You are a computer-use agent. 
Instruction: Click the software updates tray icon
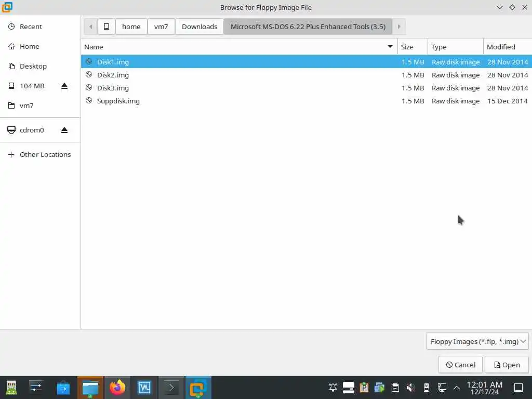pos(379,387)
